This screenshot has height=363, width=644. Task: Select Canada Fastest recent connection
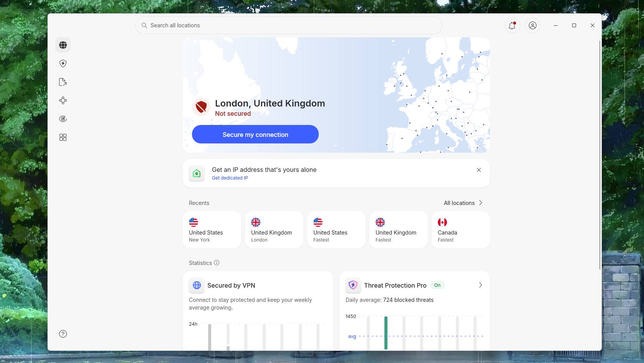460,230
